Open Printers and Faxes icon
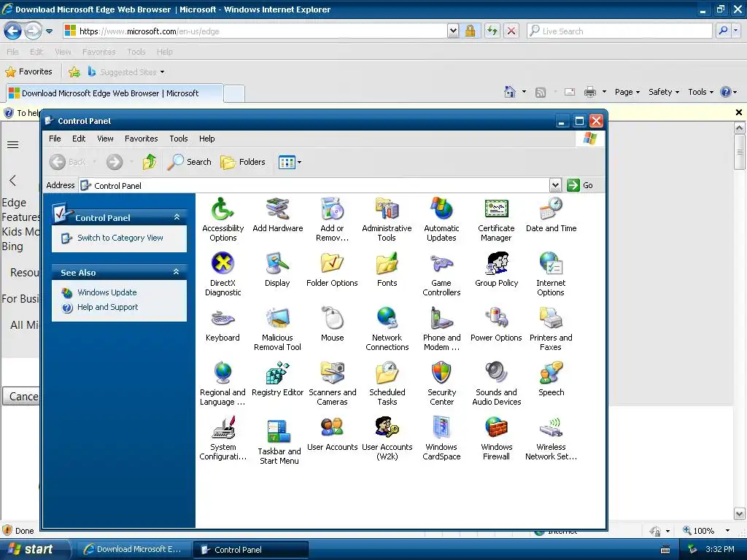The height and width of the screenshot is (560, 747). point(551,319)
